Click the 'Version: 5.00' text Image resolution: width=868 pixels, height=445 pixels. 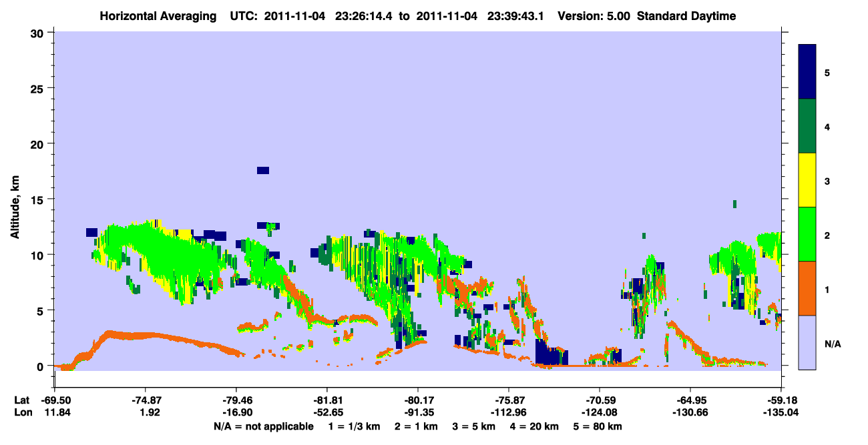pos(594,16)
